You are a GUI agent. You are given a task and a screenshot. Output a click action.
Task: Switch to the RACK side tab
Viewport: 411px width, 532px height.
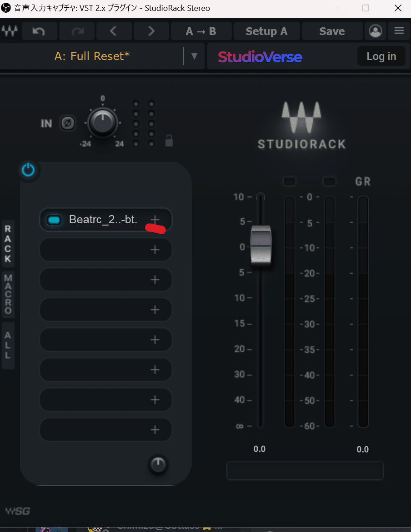8,244
